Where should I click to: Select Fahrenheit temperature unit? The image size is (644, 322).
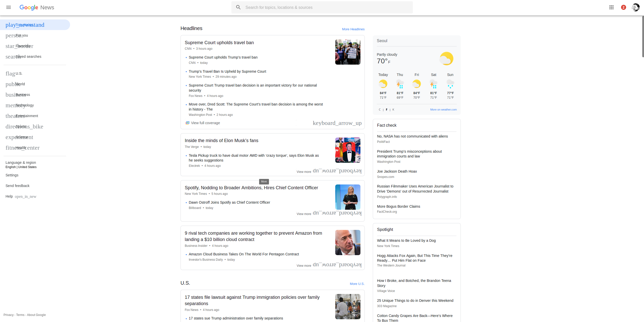click(x=386, y=110)
